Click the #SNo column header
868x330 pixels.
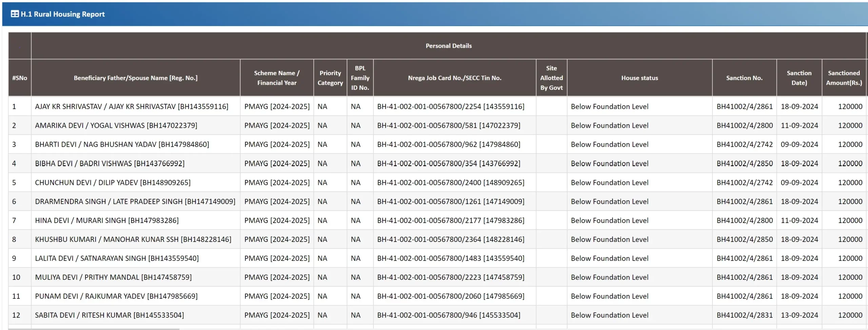pos(20,78)
